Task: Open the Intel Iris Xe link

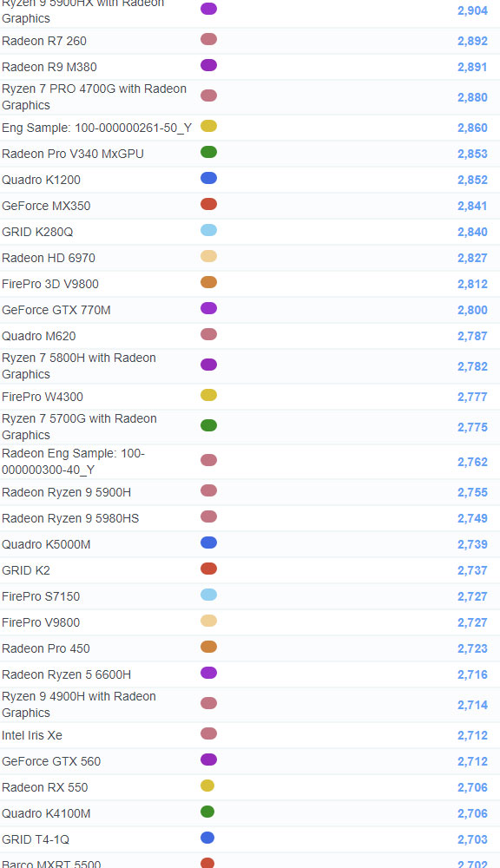Action: (x=31, y=736)
